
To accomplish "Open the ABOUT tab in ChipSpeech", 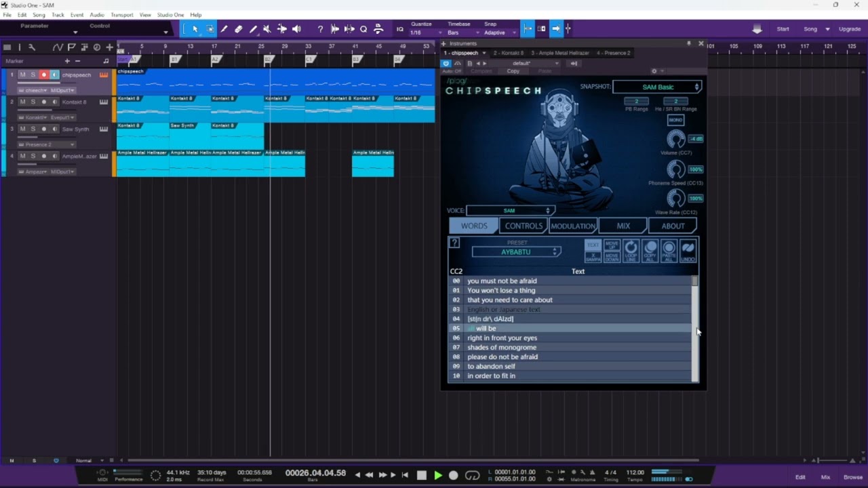I will [673, 226].
